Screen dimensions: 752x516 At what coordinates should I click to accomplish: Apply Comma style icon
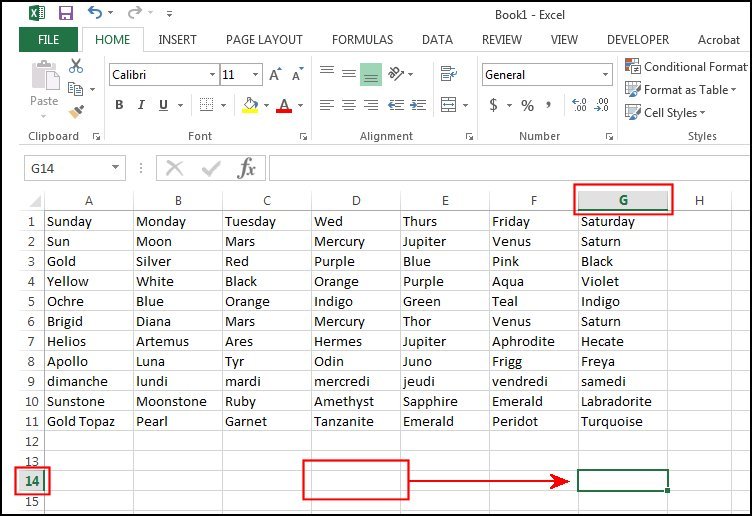(549, 104)
